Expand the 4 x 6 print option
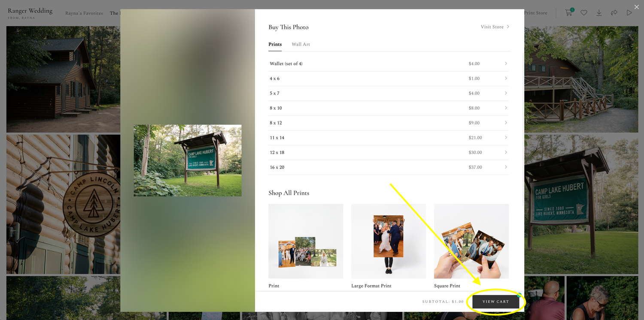The width and height of the screenshot is (644, 320). tap(389, 78)
